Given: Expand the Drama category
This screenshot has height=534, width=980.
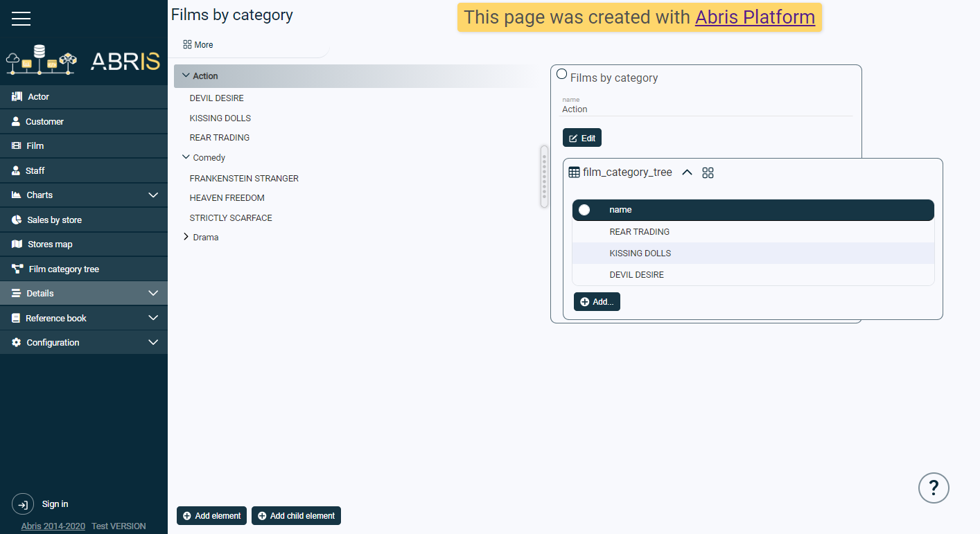Looking at the screenshot, I should point(185,237).
